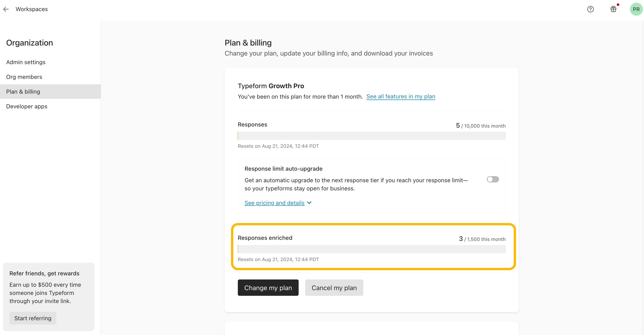Image resolution: width=644 pixels, height=335 pixels.
Task: Click See all features in my plan
Action: (x=401, y=97)
